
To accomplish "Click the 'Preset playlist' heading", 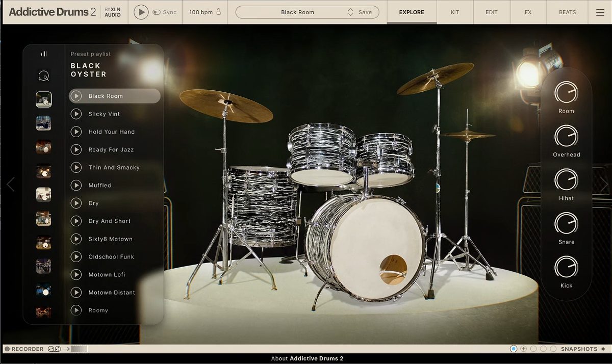I will tap(91, 54).
